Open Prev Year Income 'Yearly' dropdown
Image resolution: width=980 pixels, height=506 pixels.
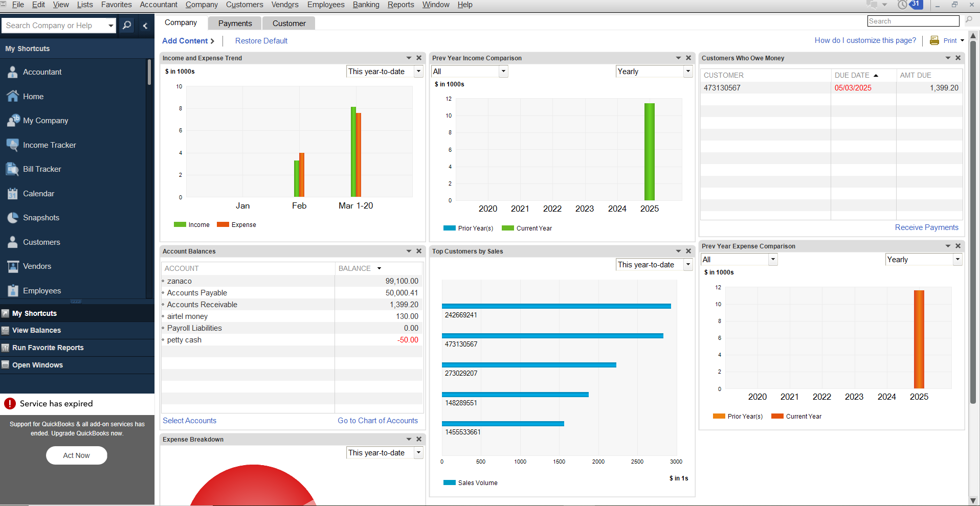pos(688,72)
